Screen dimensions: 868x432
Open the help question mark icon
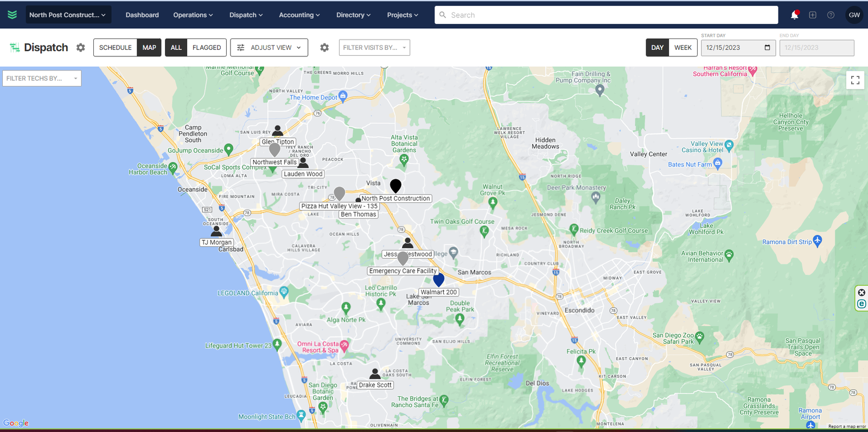click(x=831, y=15)
